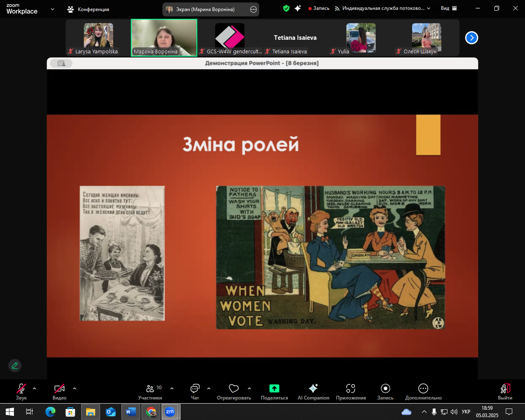Click presenter view icon in PowerPoint bar

point(62,63)
